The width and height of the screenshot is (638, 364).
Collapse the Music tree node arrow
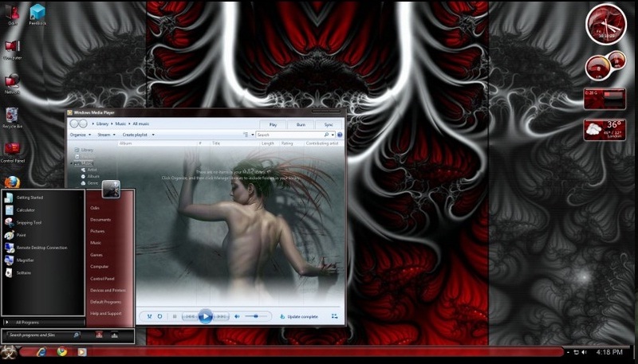pos(73,163)
